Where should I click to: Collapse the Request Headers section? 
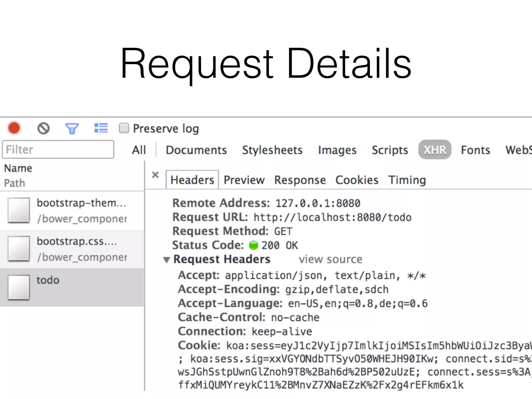[167, 260]
